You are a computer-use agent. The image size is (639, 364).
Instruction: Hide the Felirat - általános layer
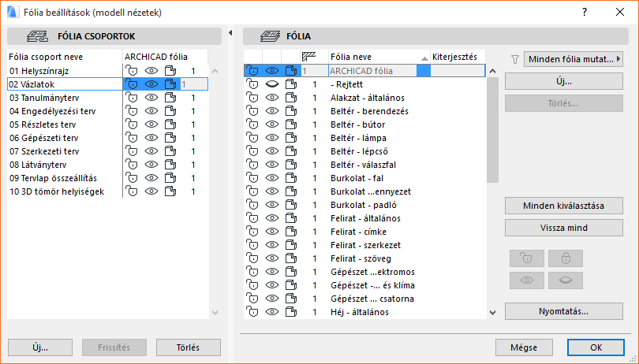click(x=272, y=219)
